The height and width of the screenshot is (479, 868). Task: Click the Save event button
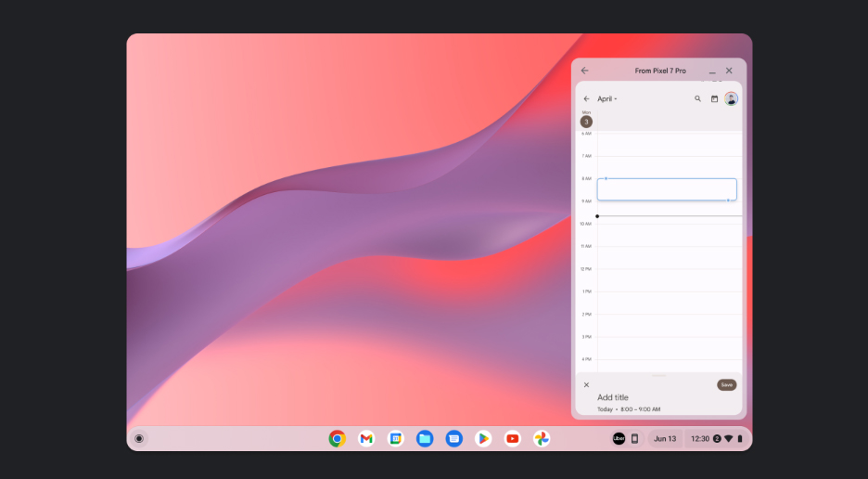click(x=726, y=384)
